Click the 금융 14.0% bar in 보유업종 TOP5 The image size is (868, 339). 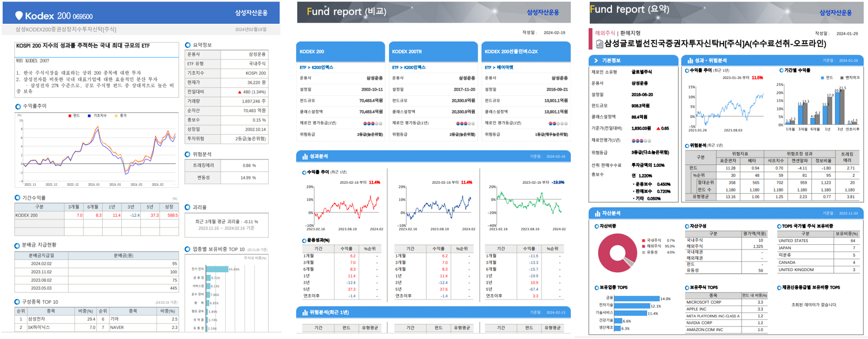[x=637, y=299]
